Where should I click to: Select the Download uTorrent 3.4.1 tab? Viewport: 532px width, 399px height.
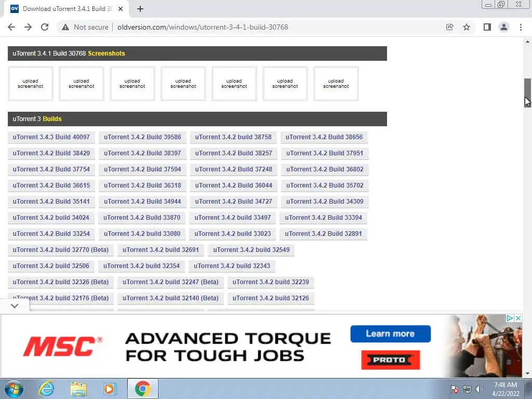click(66, 9)
